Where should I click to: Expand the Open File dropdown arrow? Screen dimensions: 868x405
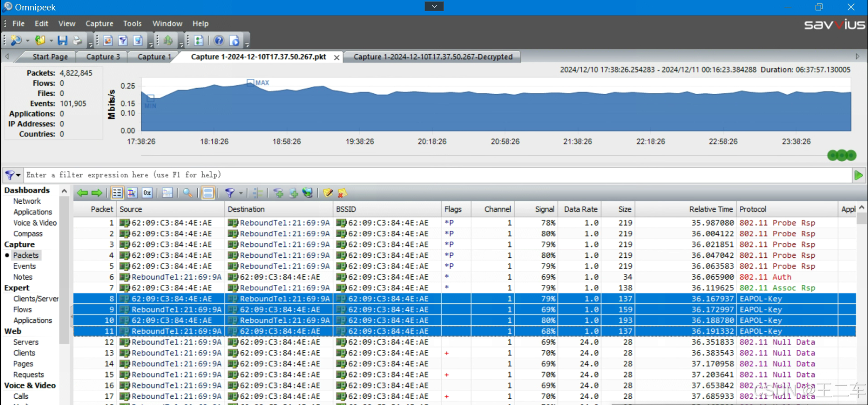[51, 41]
